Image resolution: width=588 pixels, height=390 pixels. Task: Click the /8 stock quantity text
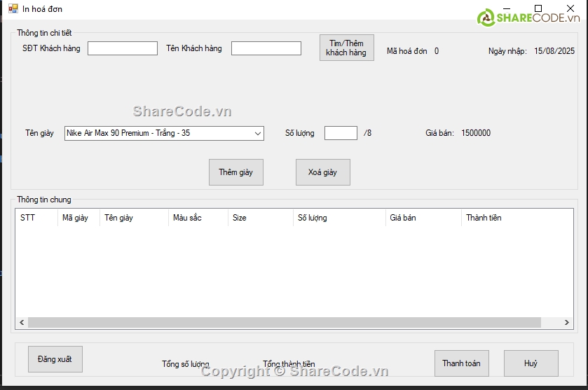click(367, 133)
